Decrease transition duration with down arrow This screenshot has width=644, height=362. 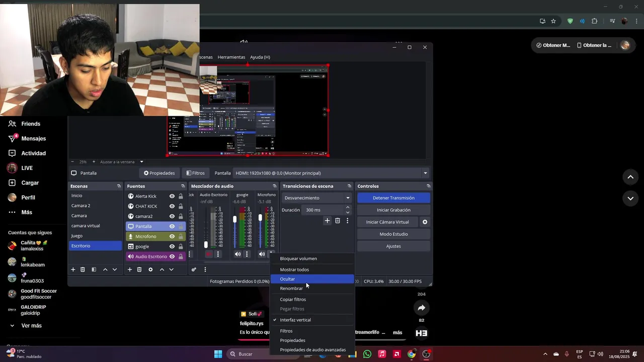click(348, 212)
